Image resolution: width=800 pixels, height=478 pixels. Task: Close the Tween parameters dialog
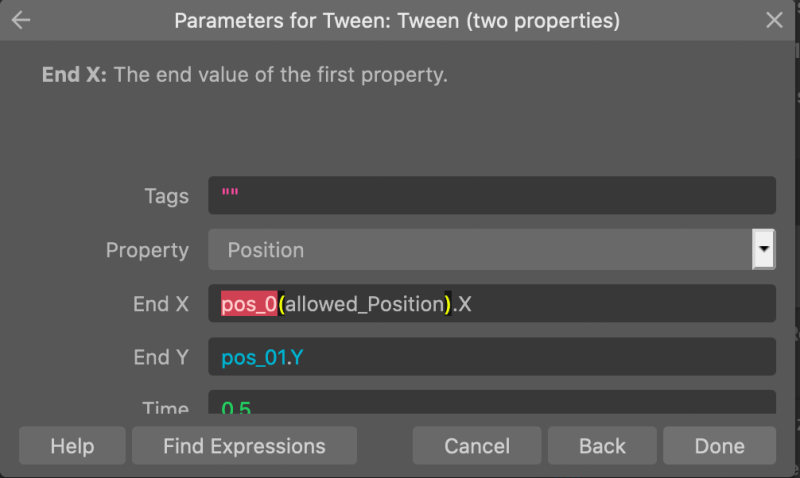point(774,20)
